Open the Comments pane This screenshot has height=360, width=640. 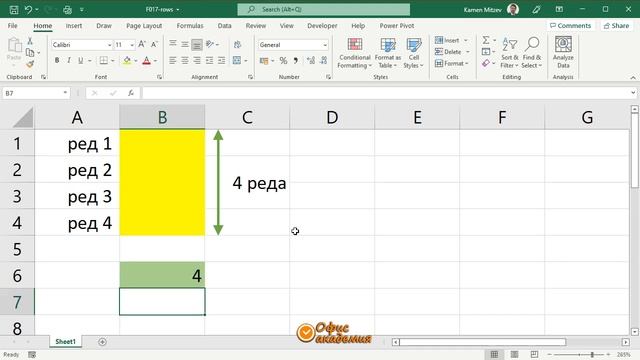pyautogui.click(x=571, y=26)
